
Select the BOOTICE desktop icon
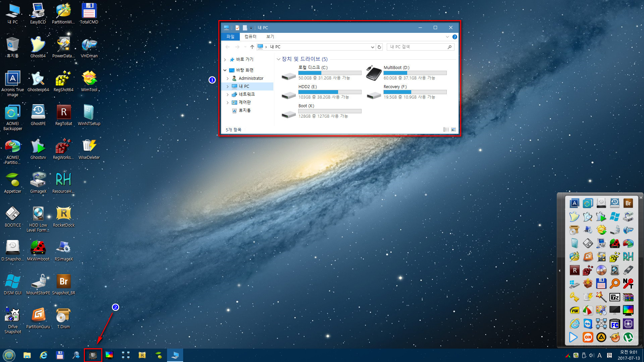pyautogui.click(x=12, y=217)
